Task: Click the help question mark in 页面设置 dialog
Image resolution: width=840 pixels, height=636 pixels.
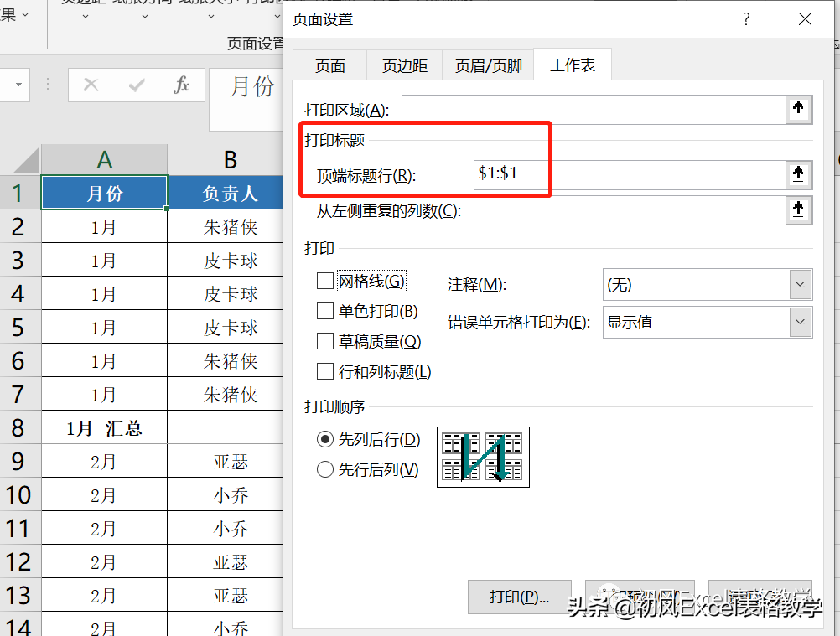Action: pos(746,20)
